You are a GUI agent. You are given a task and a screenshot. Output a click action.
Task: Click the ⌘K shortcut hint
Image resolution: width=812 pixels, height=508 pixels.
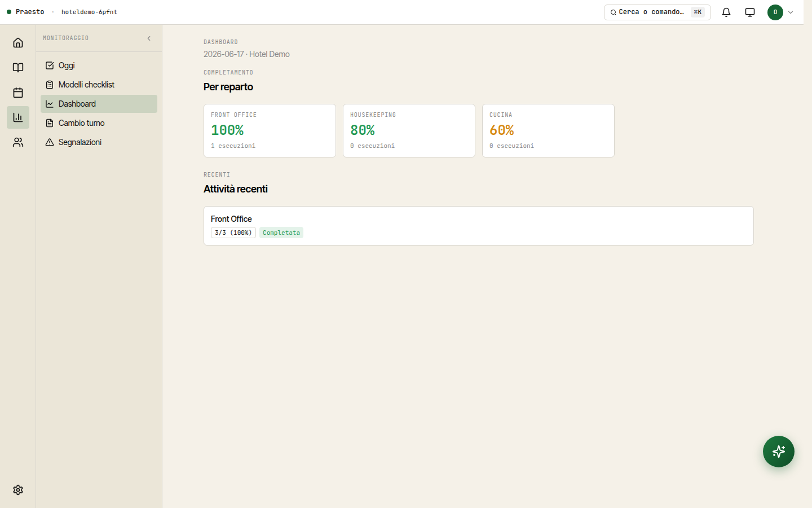click(698, 12)
